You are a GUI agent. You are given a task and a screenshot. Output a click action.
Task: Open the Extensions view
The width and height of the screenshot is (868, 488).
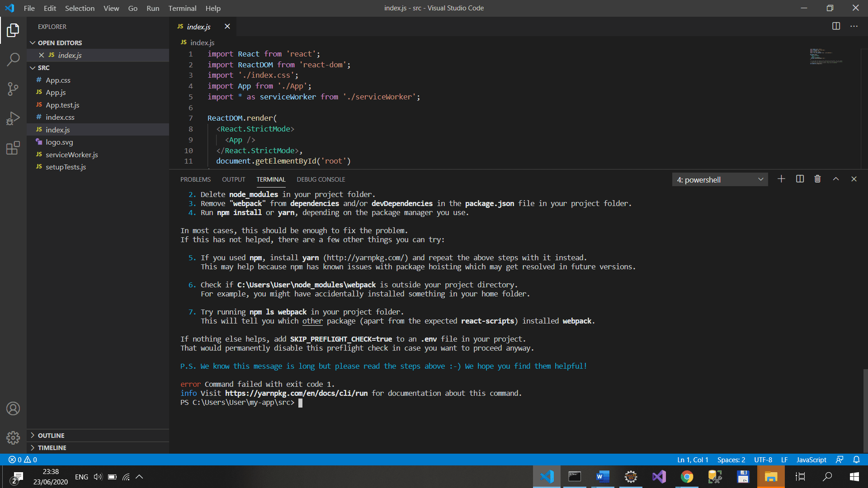pyautogui.click(x=13, y=148)
